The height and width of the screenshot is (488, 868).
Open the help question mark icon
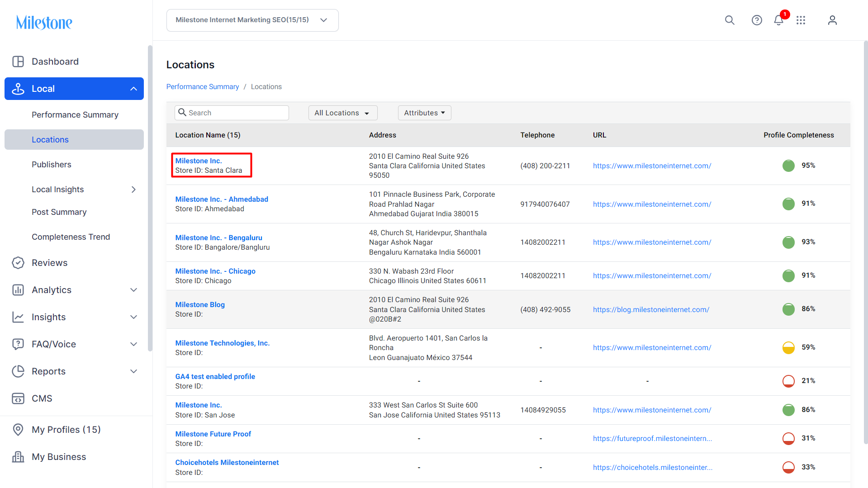(757, 20)
